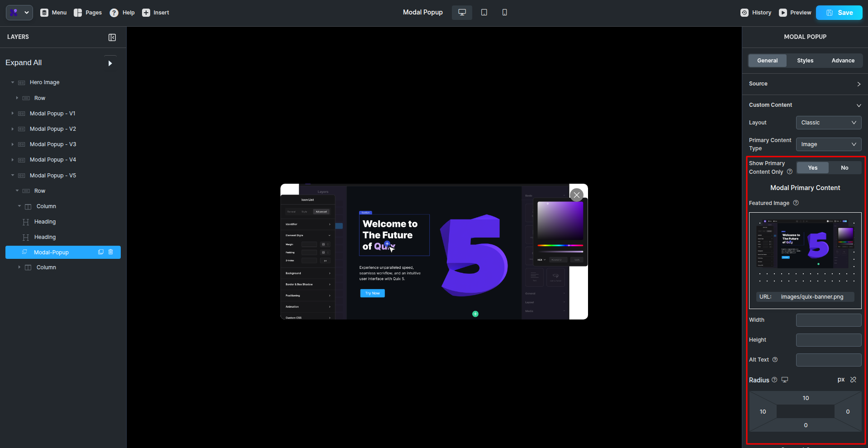Select desktop device view
The image size is (868, 448).
point(462,13)
